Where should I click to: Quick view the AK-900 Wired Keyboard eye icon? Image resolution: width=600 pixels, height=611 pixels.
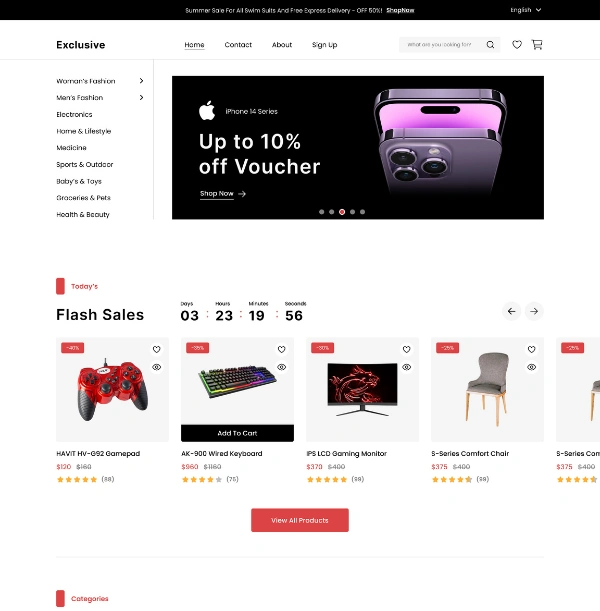point(281,367)
